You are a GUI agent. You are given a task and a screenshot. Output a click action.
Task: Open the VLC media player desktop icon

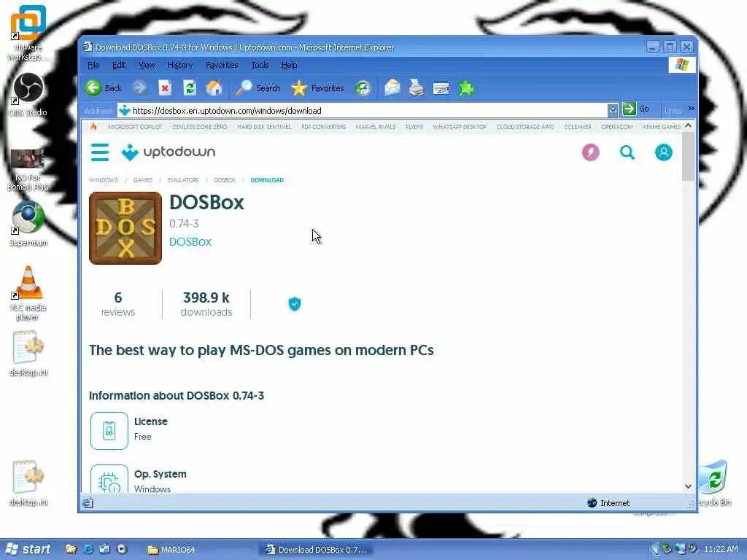click(28, 293)
